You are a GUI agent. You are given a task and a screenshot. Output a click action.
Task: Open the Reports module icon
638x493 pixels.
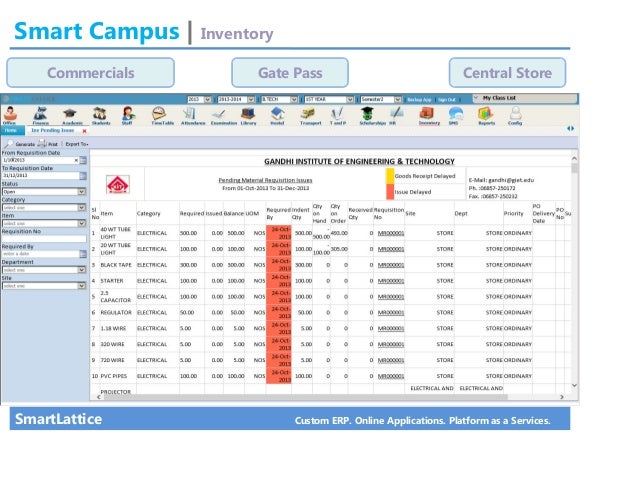tap(486, 115)
